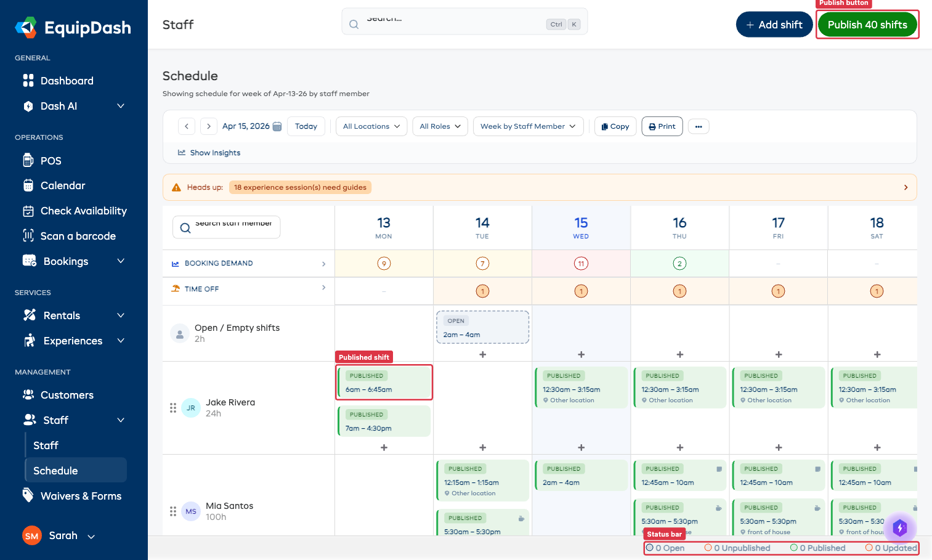
Task: Click the Add shift button
Action: click(774, 25)
